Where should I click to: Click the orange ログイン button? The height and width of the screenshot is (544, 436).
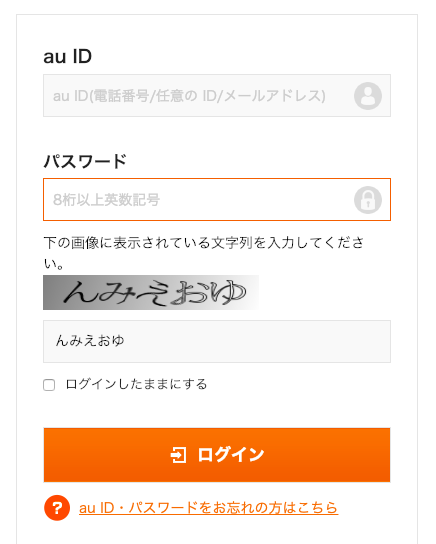[x=217, y=455]
